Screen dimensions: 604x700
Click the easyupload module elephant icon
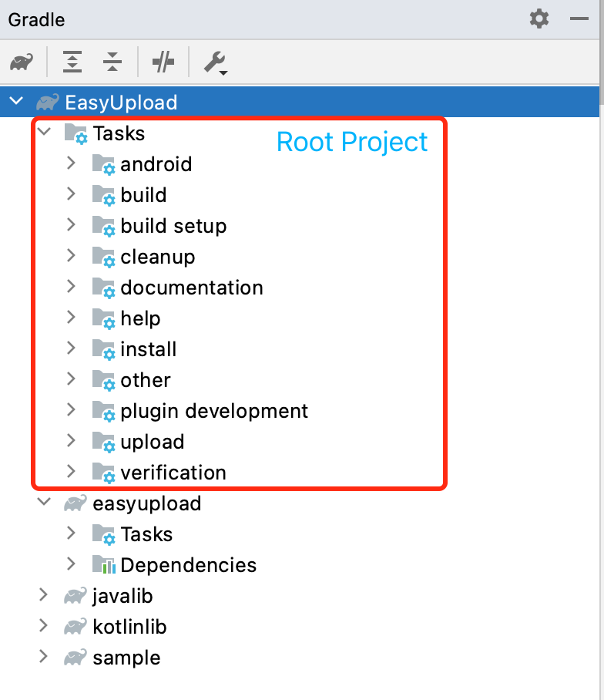[75, 503]
